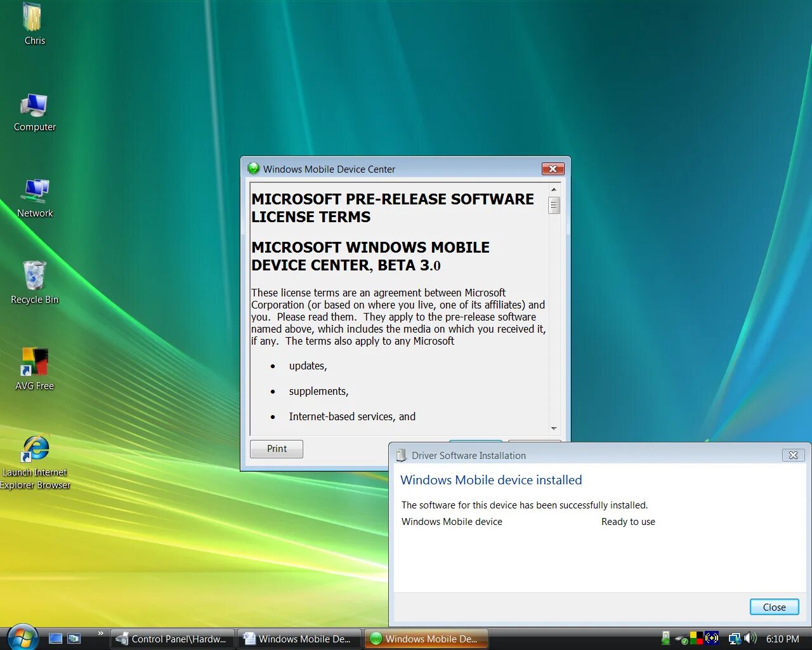Click Switch between windows quick launch icon

point(74,639)
